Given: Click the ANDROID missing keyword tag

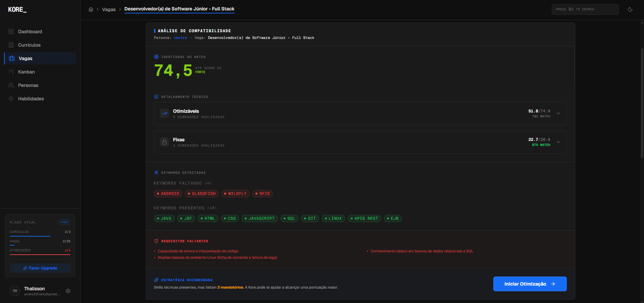Looking at the screenshot, I should coord(168,194).
